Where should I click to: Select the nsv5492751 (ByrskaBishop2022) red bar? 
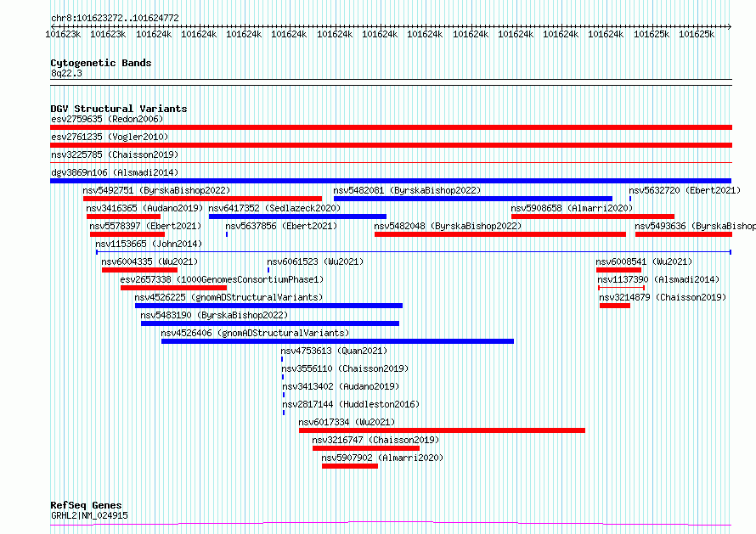click(x=202, y=199)
